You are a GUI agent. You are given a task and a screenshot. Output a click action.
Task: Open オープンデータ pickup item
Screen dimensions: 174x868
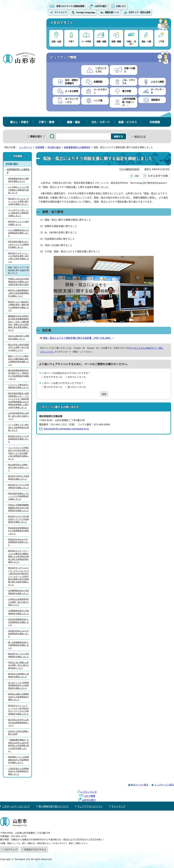tap(152, 91)
